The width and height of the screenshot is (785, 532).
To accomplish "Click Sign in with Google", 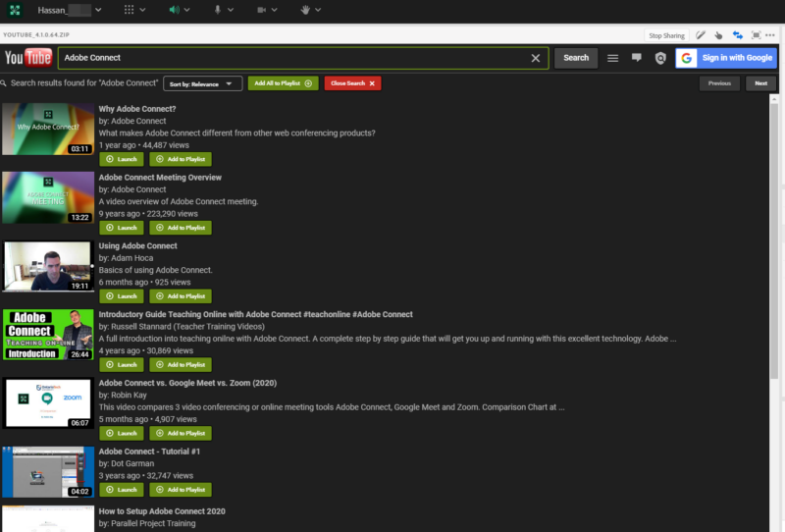I will pos(726,58).
